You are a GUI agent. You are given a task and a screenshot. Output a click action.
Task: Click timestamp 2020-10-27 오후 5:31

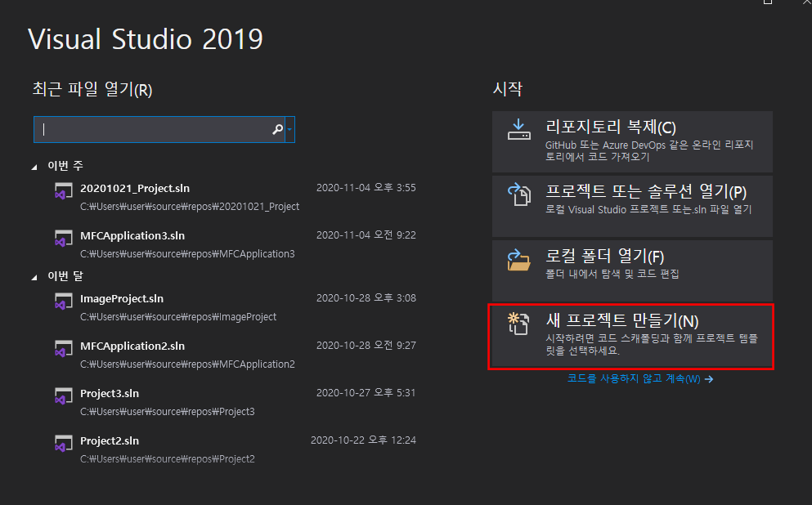click(x=366, y=393)
